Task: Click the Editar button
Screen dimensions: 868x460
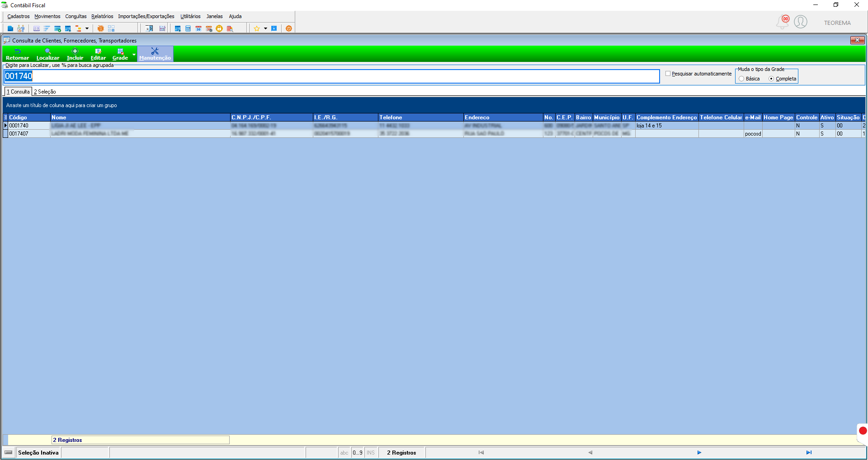Action: (98, 54)
